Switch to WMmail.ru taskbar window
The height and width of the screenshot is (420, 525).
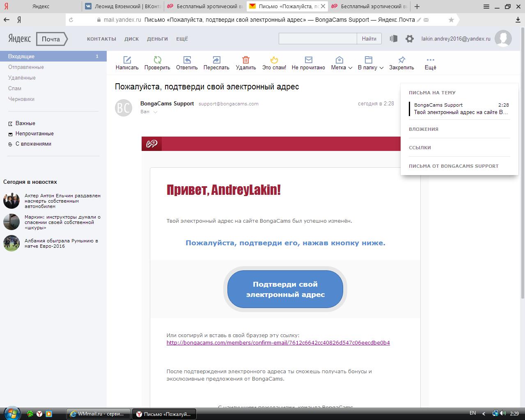coord(99,414)
